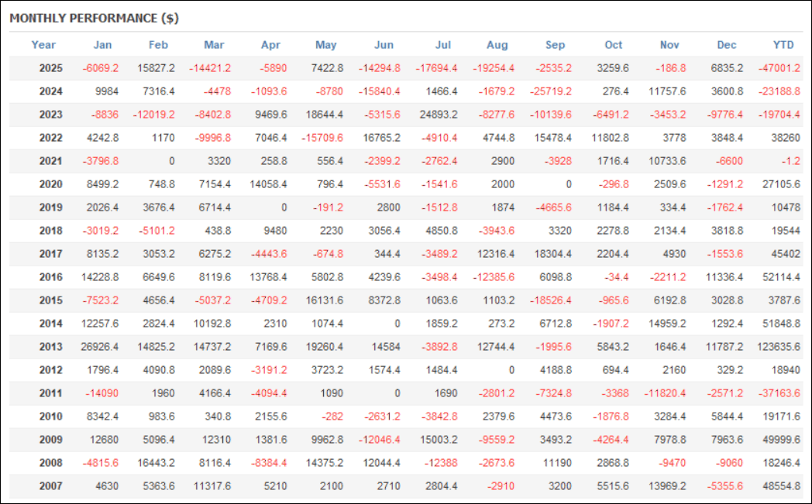Select the 2017 September value 18304.4
812x504 pixels.
(x=549, y=254)
